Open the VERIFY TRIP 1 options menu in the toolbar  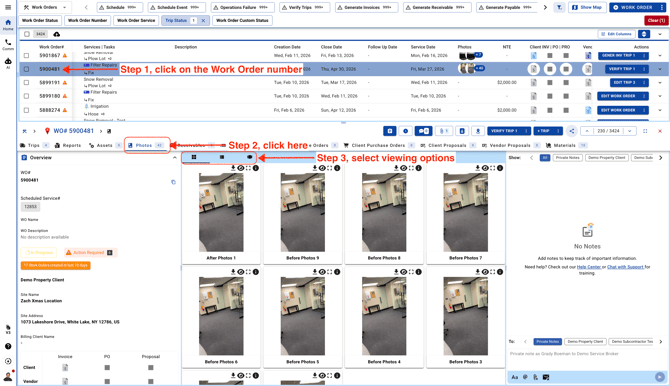point(526,131)
